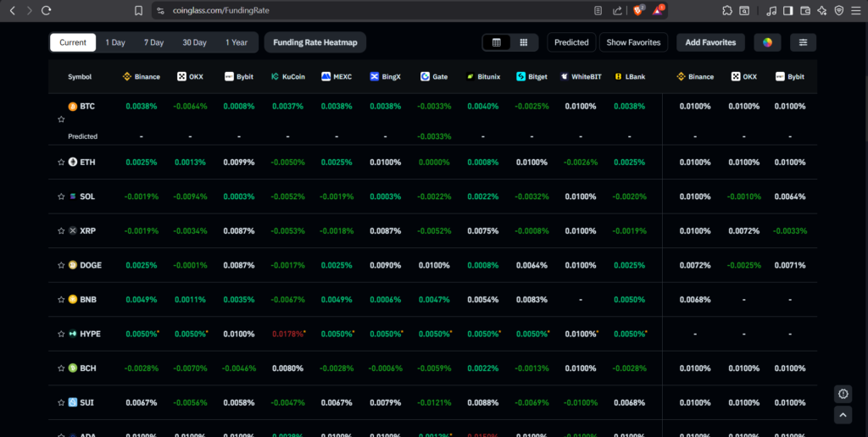Select the 7 Day tab
Viewport: 868px width, 437px height.
[153, 42]
